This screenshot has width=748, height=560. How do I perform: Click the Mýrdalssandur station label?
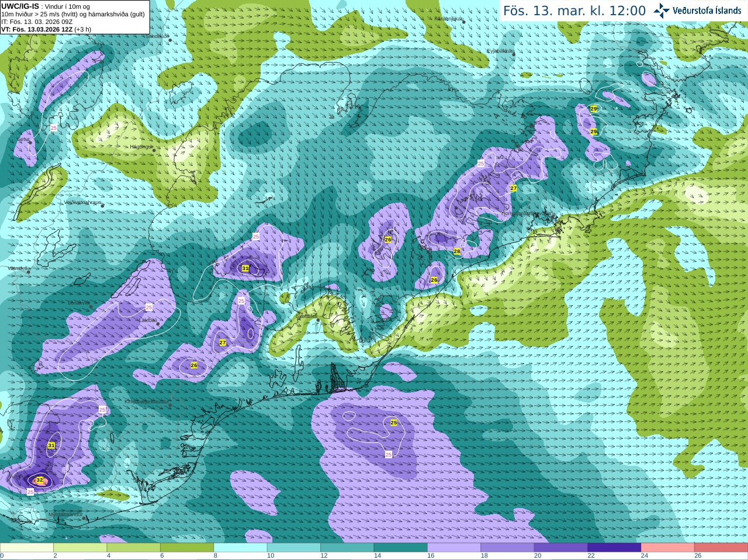(65, 515)
